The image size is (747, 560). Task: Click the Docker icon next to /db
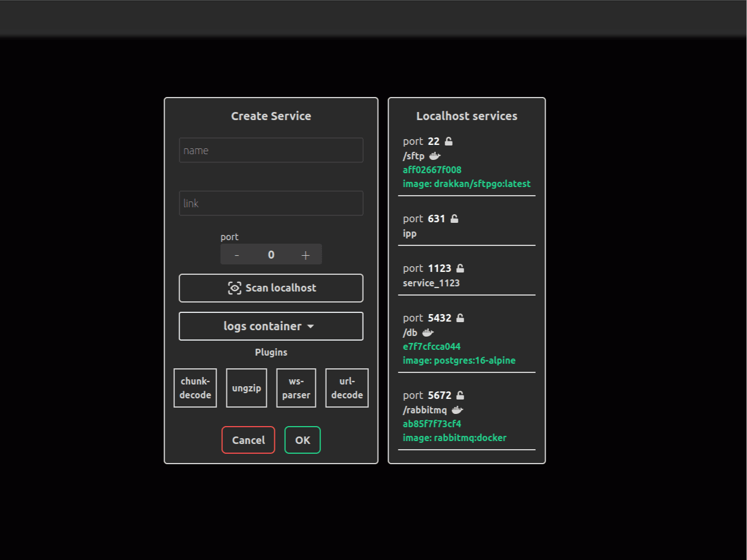click(428, 333)
